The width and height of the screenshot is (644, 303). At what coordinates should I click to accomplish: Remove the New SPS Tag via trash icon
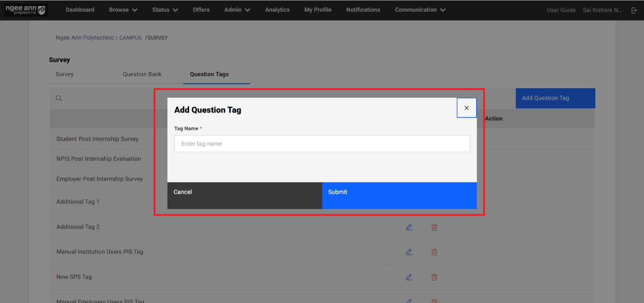coord(434,277)
